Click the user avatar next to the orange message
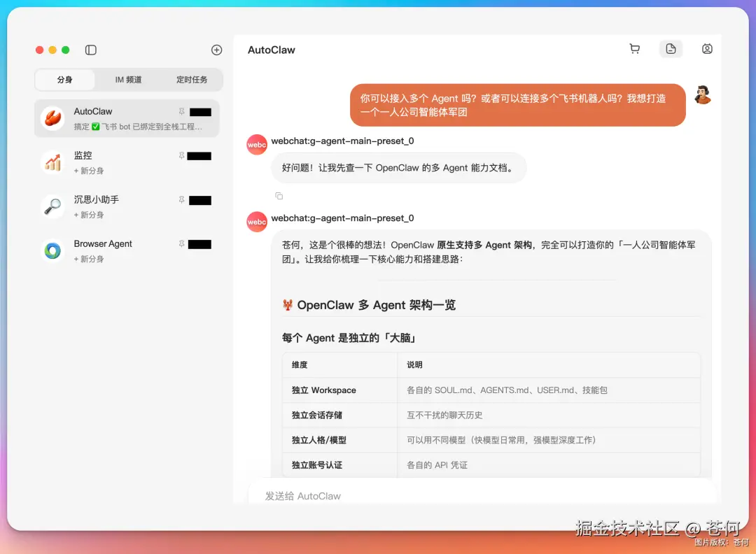This screenshot has width=756, height=554. (x=703, y=95)
